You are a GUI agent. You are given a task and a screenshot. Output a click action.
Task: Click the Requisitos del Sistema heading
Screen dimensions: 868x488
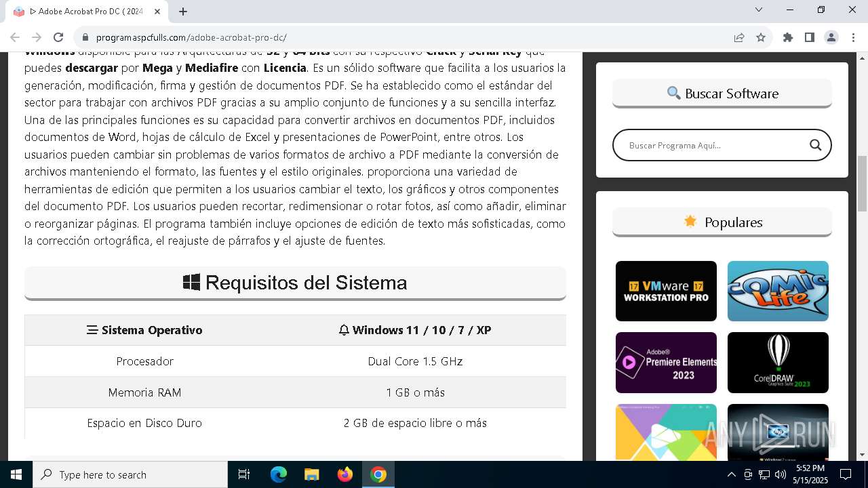295,283
